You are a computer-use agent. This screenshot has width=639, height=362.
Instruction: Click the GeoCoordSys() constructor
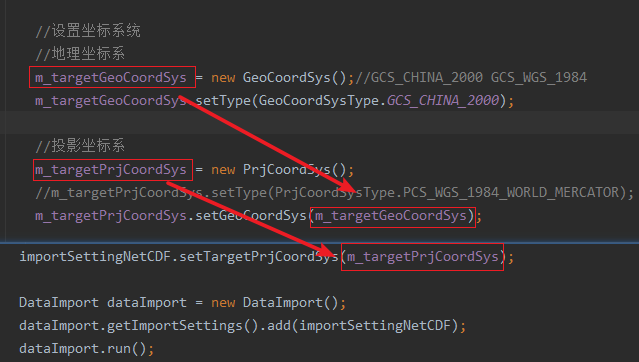click(x=294, y=77)
